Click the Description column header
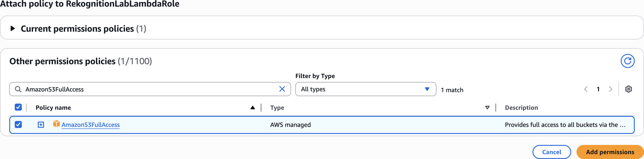The height and width of the screenshot is (159, 644). [521, 108]
